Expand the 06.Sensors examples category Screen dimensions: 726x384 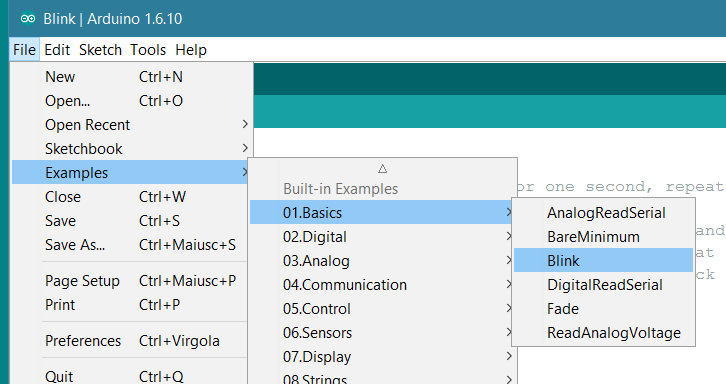[382, 333]
